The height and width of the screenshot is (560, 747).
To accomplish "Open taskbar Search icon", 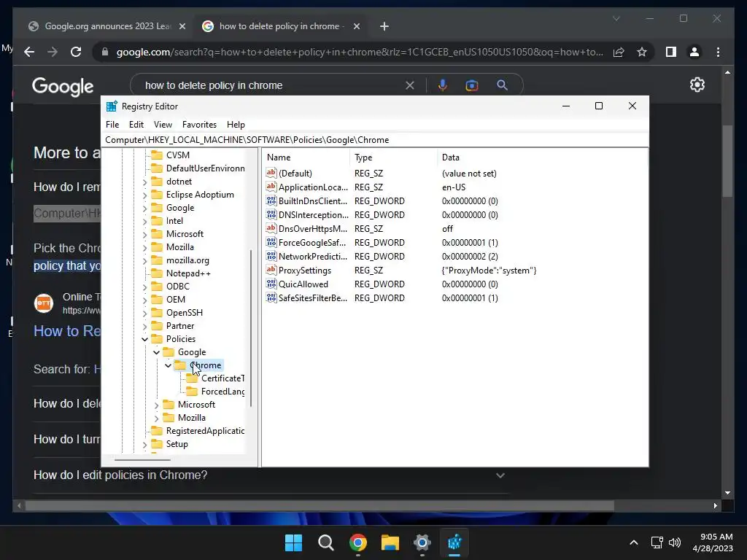I will click(x=326, y=542).
